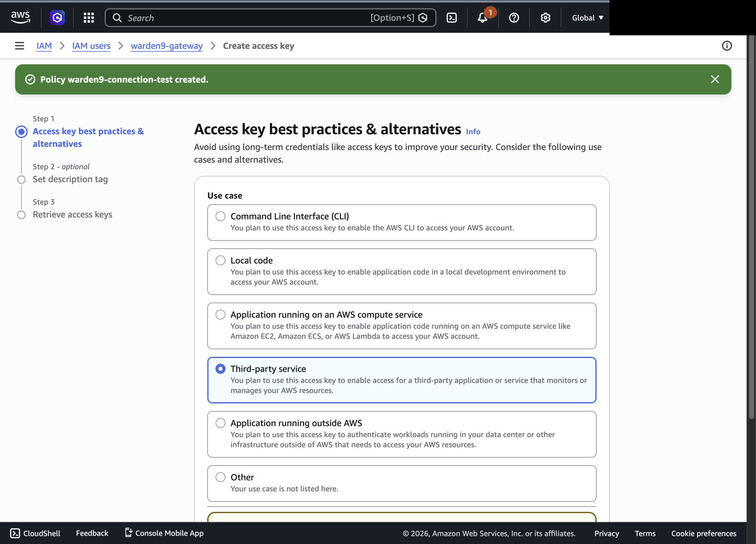
Task: Click the Create access key breadcrumb text
Action: click(258, 46)
